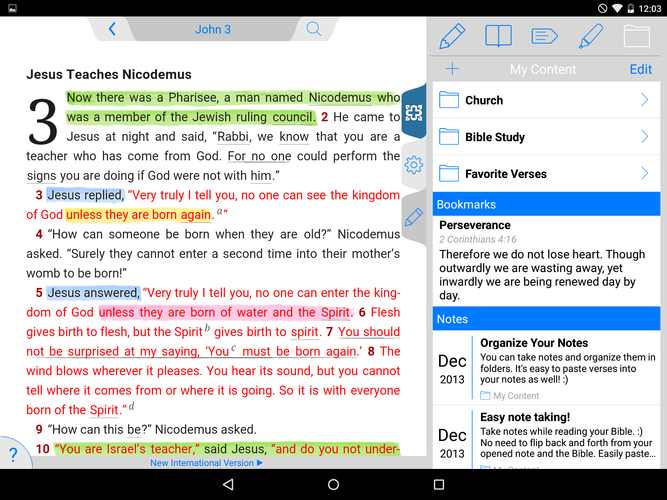
Task: Tap the underlined word Rabbi
Action: [234, 137]
